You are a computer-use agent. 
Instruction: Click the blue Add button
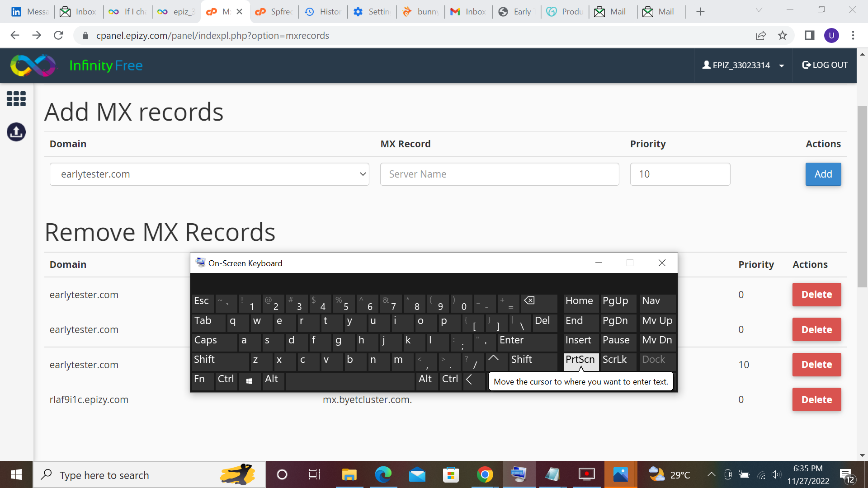coord(823,174)
